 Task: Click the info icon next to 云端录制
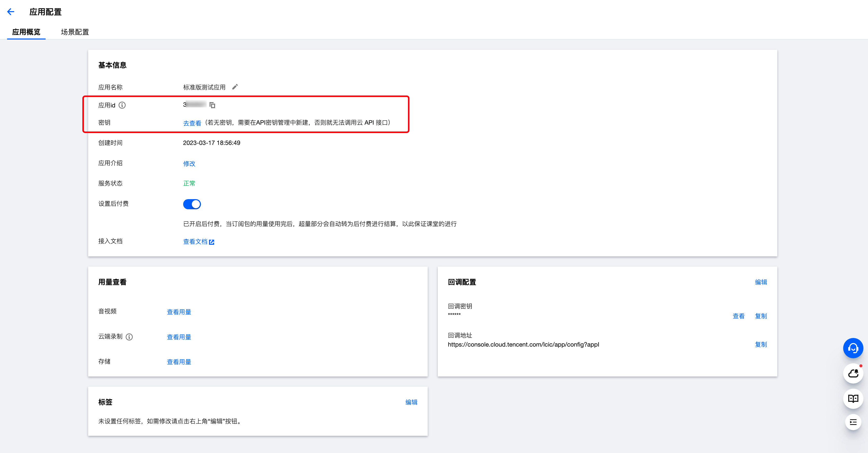[129, 337]
